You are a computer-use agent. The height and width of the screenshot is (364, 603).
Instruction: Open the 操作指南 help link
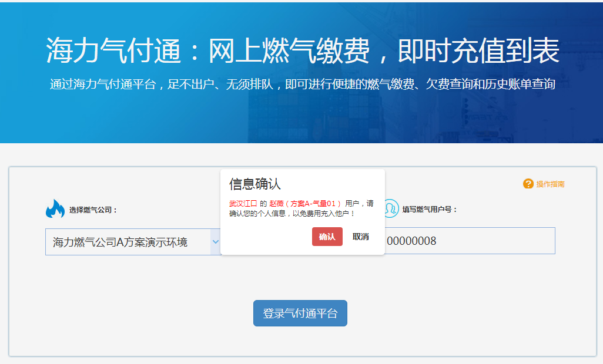click(x=550, y=184)
